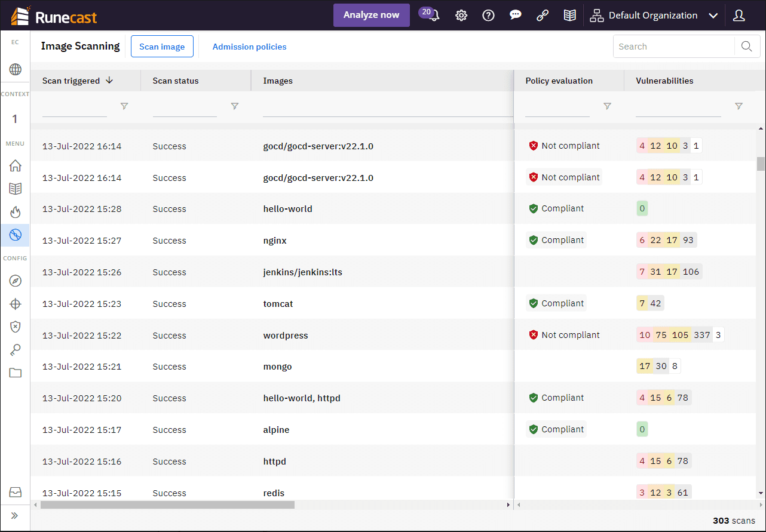
Task: Open the Vulnerabilities column filter icon
Action: [x=739, y=106]
